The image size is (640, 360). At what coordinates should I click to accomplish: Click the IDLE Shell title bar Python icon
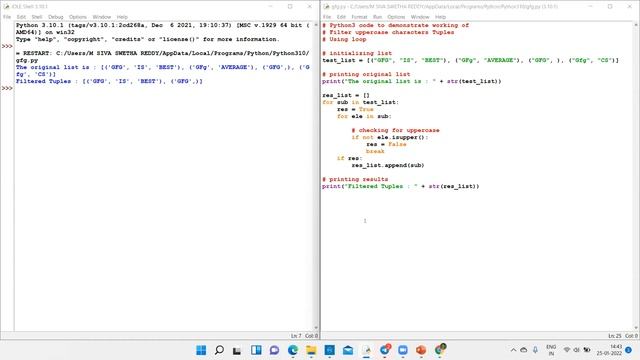[6, 7]
